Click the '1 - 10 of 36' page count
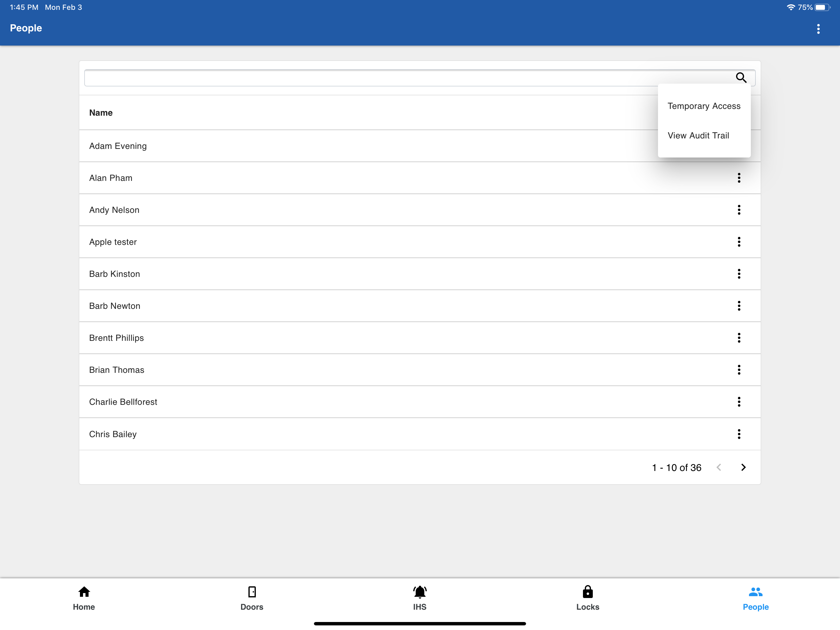The width and height of the screenshot is (840, 630). 676,468
